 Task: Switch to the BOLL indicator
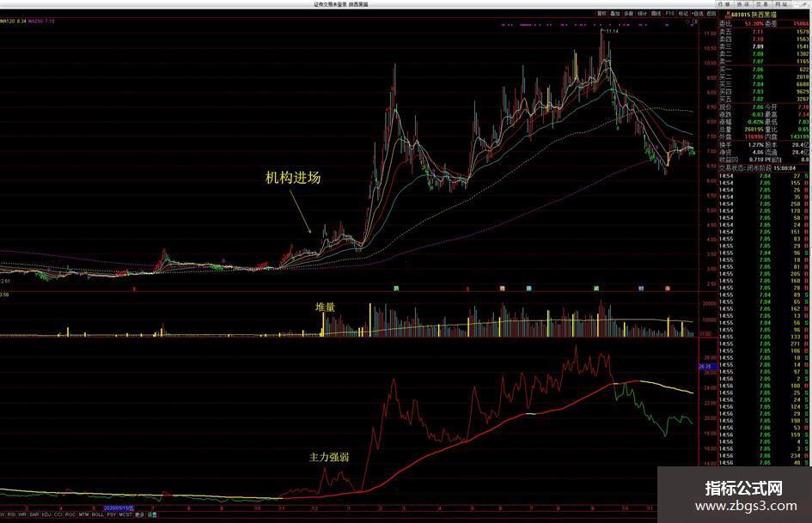point(97,514)
